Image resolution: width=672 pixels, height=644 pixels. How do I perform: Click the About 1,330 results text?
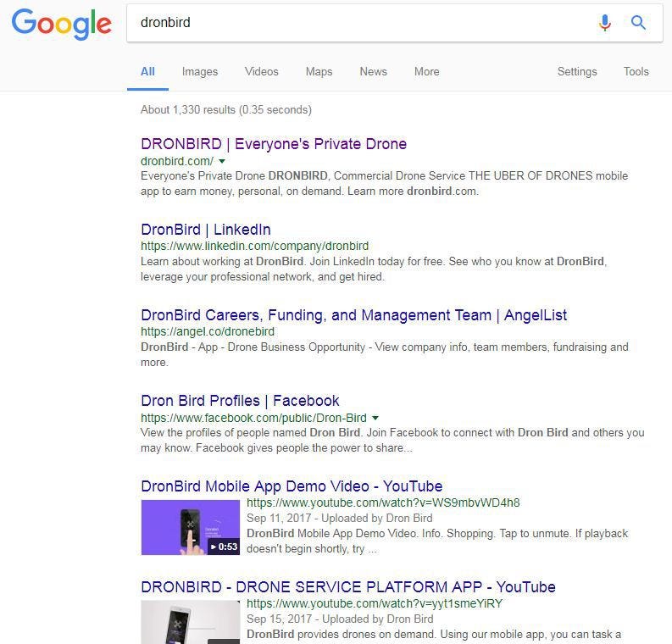(x=226, y=109)
